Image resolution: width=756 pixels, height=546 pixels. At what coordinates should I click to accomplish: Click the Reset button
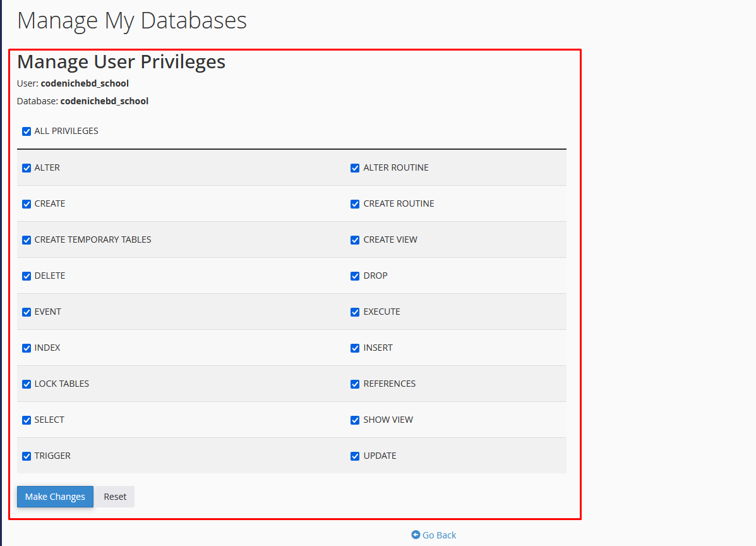pos(115,497)
